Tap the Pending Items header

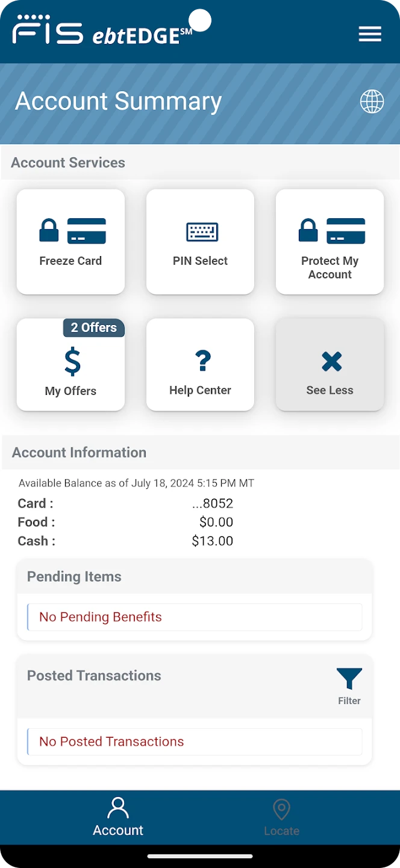pyautogui.click(x=74, y=576)
